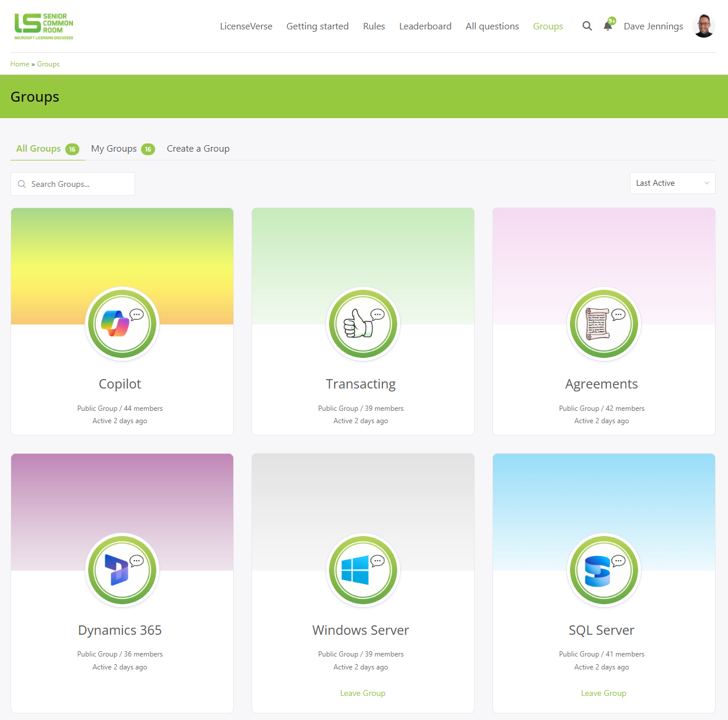Click the SQL Server group icon
This screenshot has width=728, height=720.
pyautogui.click(x=604, y=570)
